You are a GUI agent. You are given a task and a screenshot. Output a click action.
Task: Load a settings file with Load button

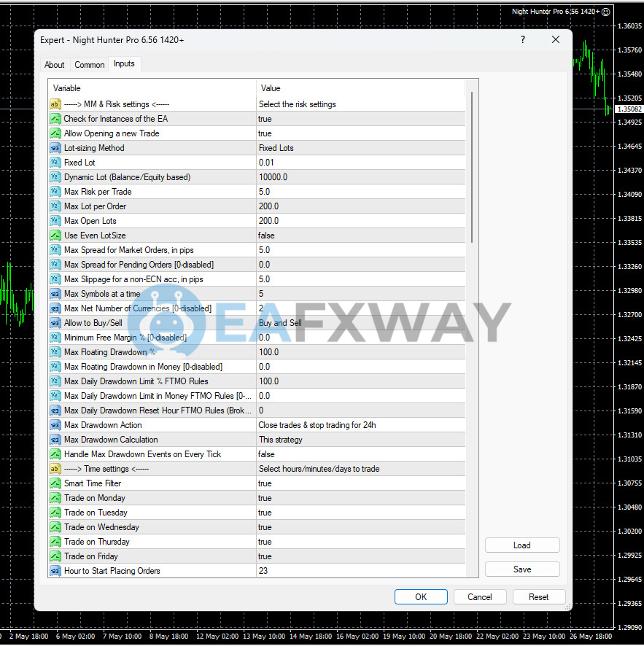tap(522, 545)
